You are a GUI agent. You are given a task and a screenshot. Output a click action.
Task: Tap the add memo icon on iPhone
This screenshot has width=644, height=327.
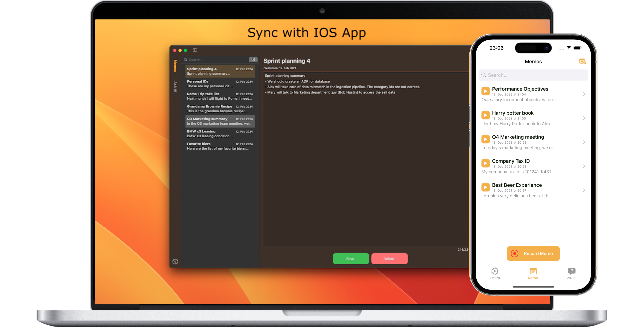582,61
